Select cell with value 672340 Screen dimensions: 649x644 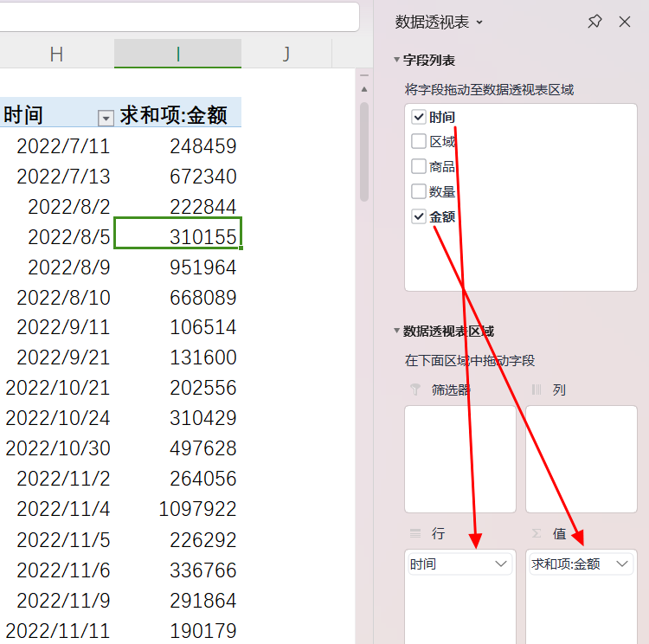(177, 177)
